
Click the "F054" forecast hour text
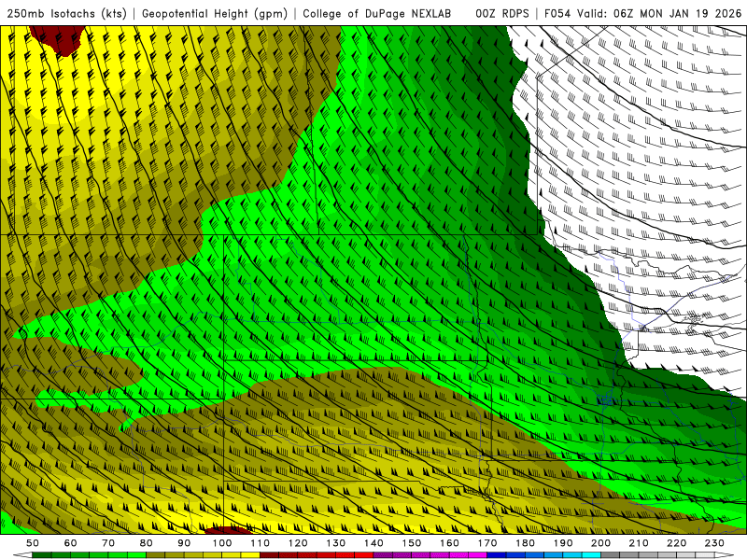[557, 13]
